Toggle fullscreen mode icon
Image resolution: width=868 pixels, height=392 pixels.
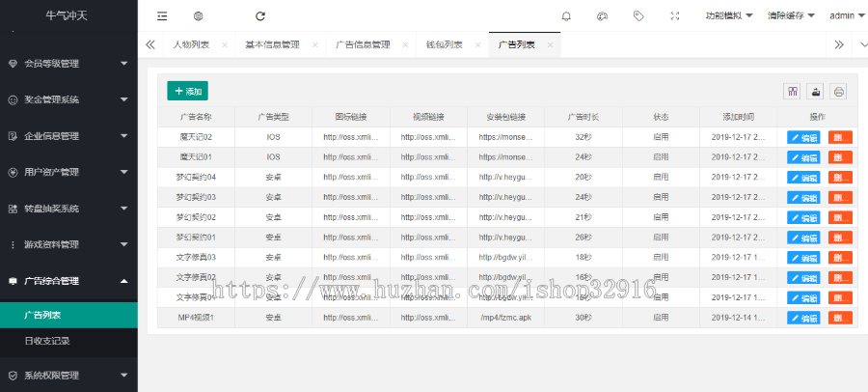pos(675,16)
